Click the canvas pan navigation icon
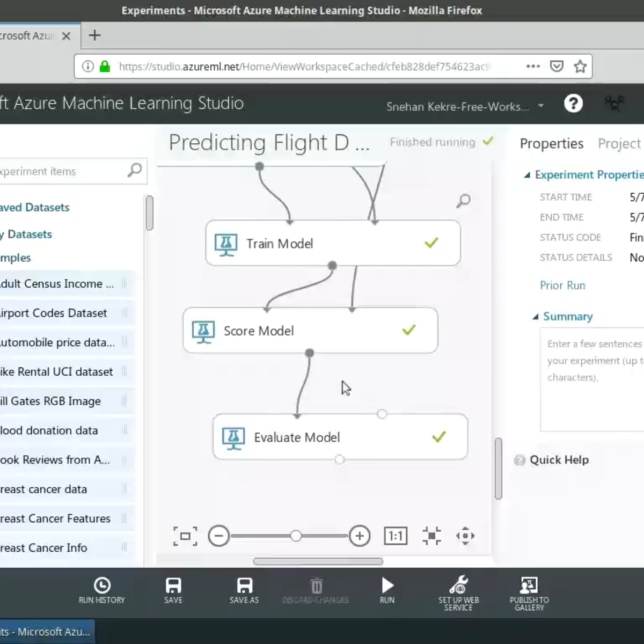The height and width of the screenshot is (644, 644). coord(465,536)
